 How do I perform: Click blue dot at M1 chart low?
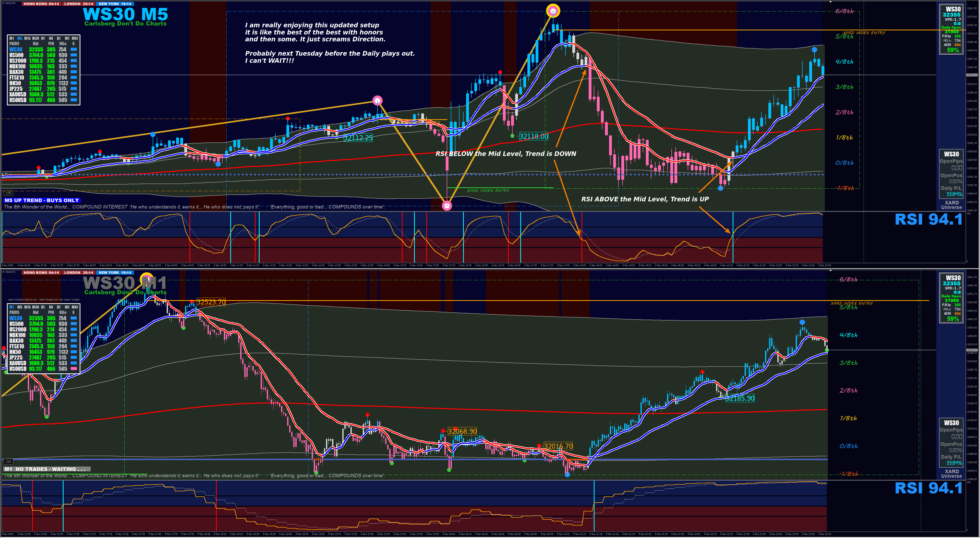pyautogui.click(x=567, y=474)
